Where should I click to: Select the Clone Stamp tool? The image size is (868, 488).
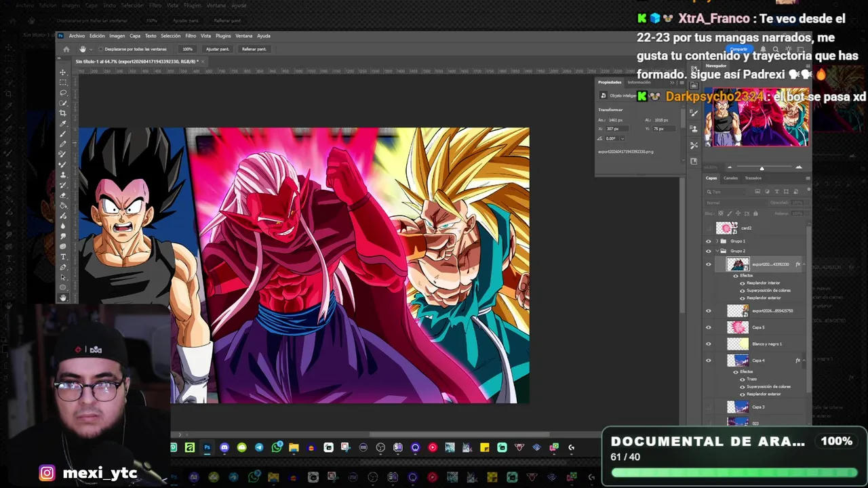[63, 174]
